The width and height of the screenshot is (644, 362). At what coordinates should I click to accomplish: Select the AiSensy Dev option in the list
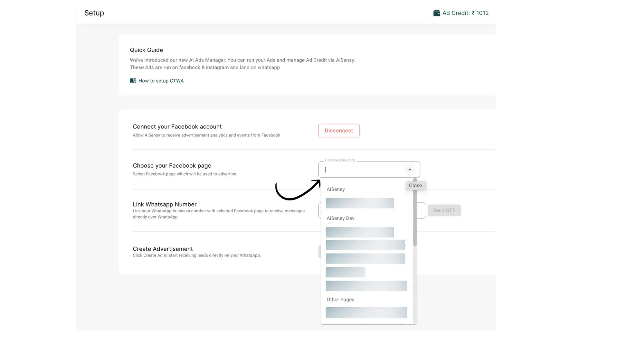340,218
